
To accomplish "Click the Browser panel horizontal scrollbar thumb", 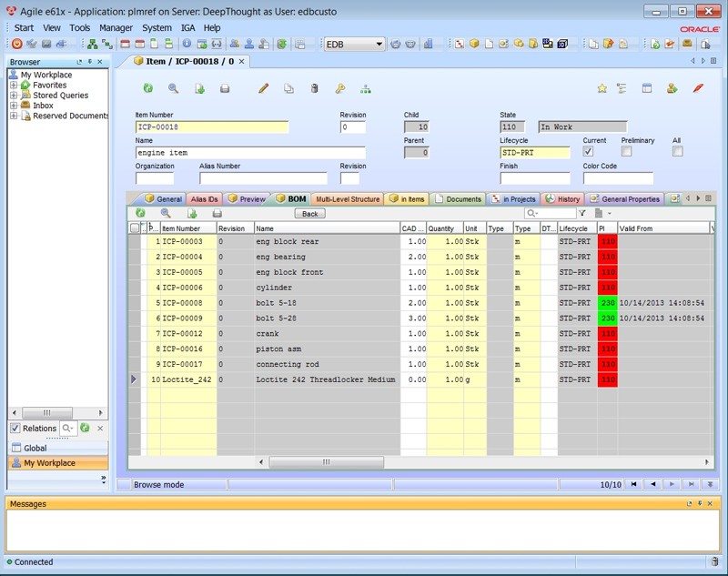I will pyautogui.click(x=47, y=412).
